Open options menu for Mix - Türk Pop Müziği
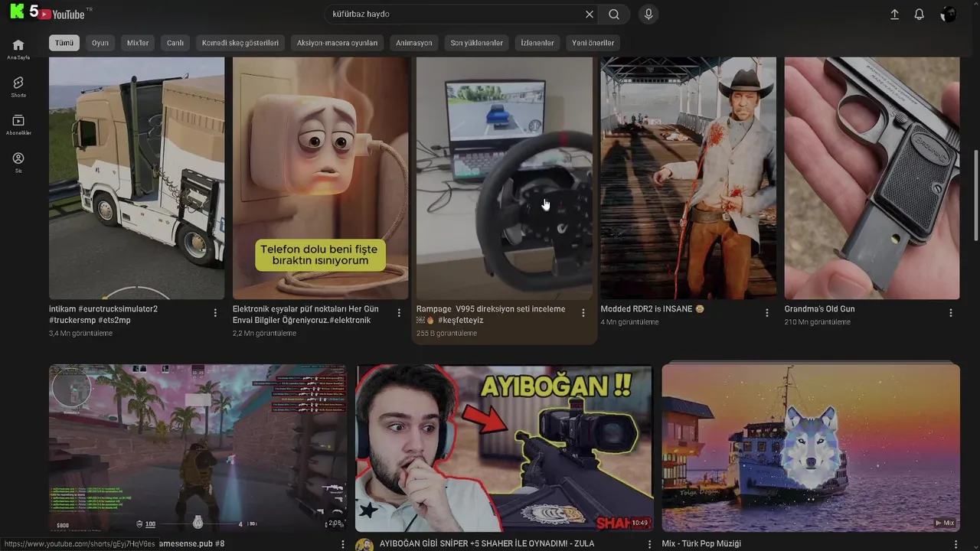 955,544
